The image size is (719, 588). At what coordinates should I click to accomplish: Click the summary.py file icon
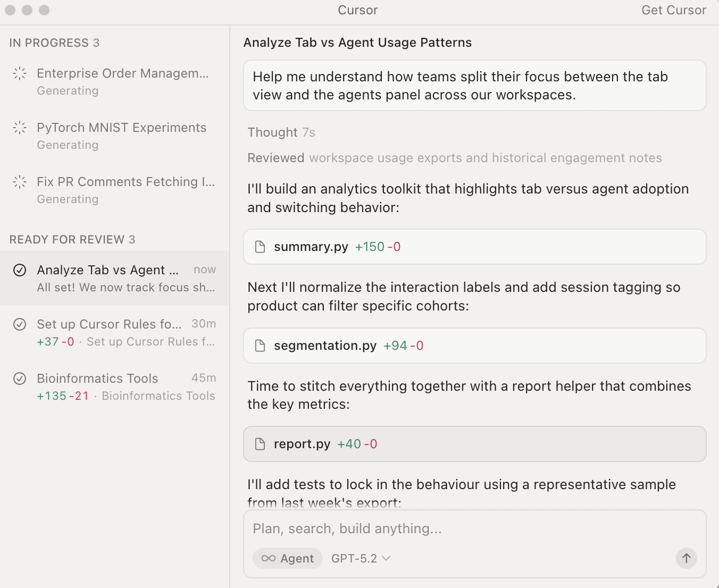coord(260,247)
